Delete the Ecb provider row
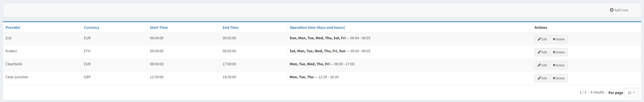 pyautogui.click(x=559, y=39)
